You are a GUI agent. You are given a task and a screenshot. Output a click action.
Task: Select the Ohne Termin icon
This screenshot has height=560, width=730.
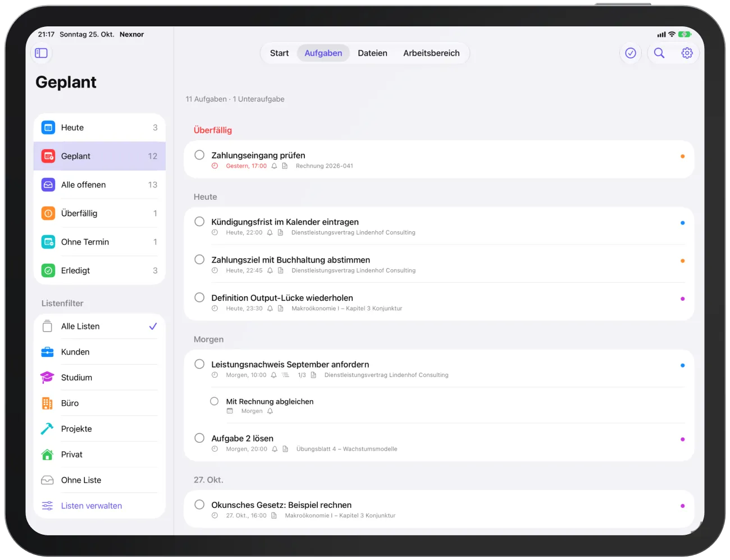point(48,242)
